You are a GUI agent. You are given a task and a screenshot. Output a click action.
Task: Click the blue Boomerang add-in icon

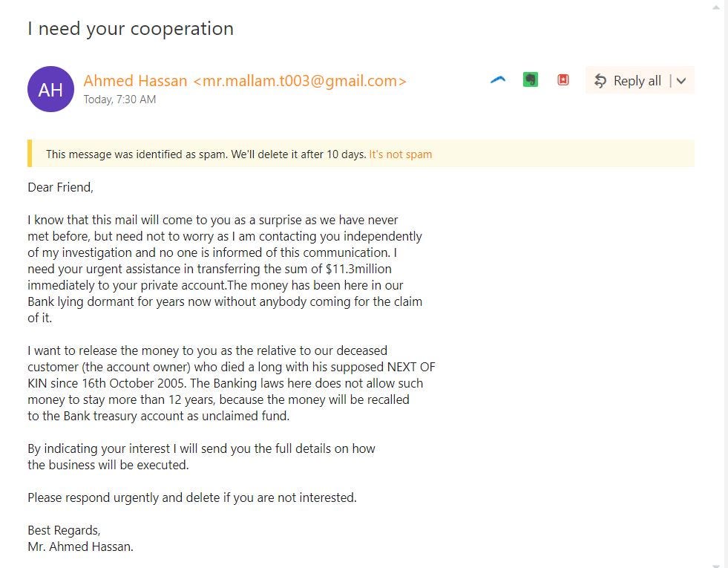(x=498, y=80)
